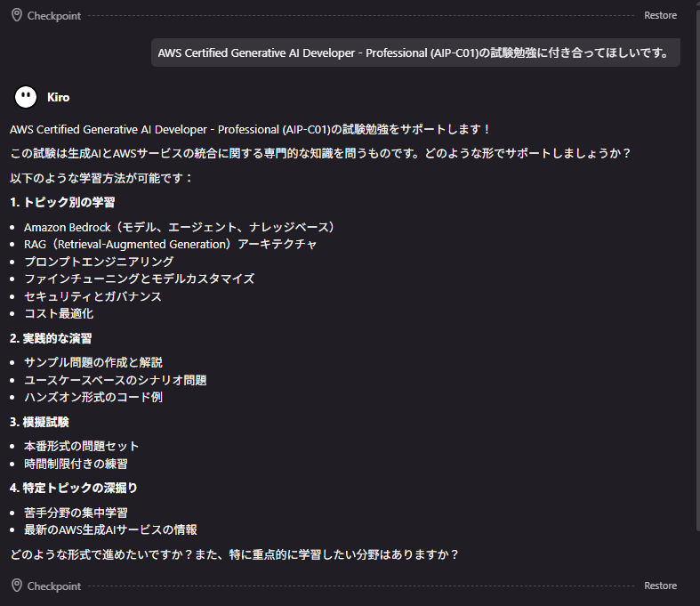Click the Kiro ghost avatar icon
The width and height of the screenshot is (700, 606).
[26, 97]
